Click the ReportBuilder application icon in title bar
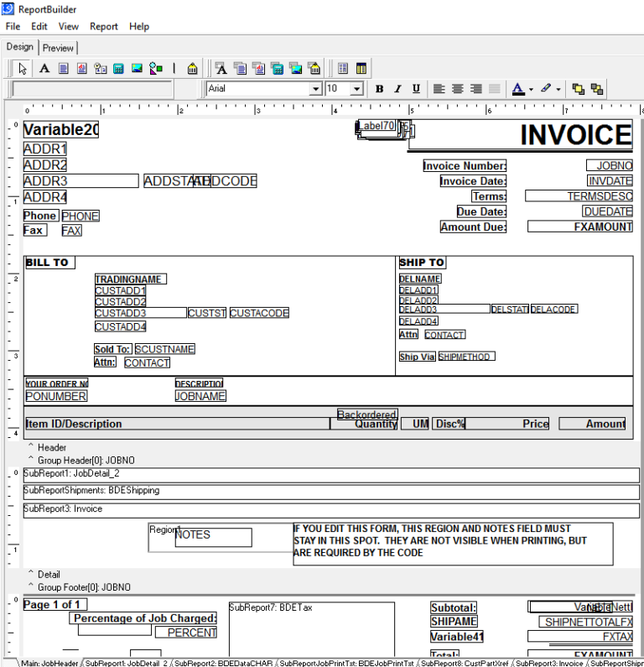The image size is (644, 667). [x=8, y=8]
